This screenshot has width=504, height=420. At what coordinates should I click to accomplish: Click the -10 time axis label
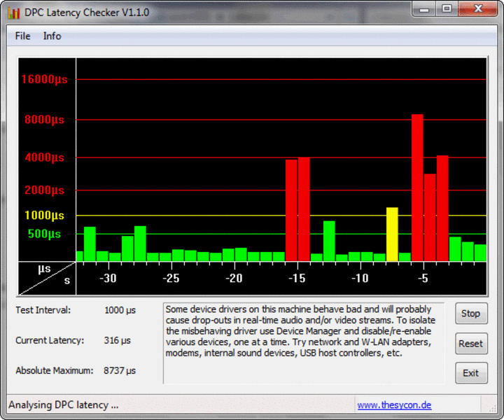360,278
